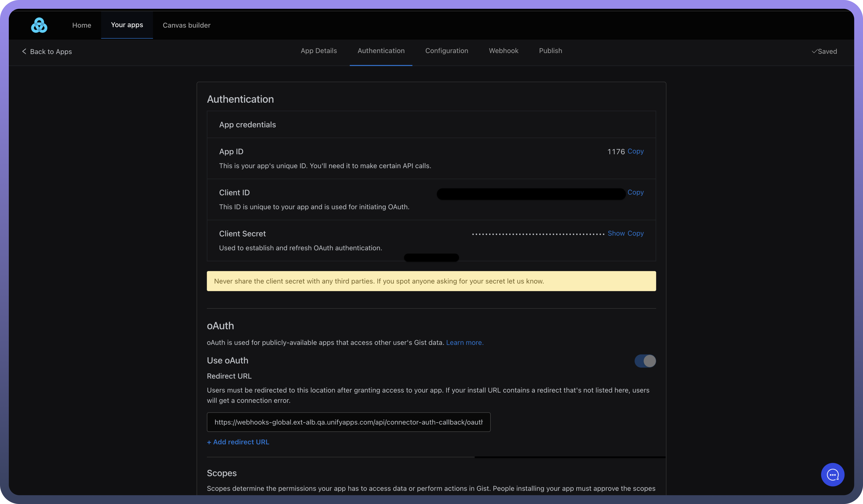The image size is (863, 504).
Task: Copy the Client ID
Action: click(635, 192)
